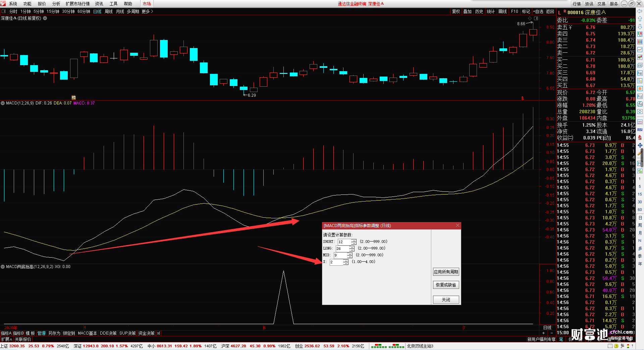644x350 pixels.
Task: Open the f(x) formula manager icon
Action: pyautogui.click(x=640, y=104)
